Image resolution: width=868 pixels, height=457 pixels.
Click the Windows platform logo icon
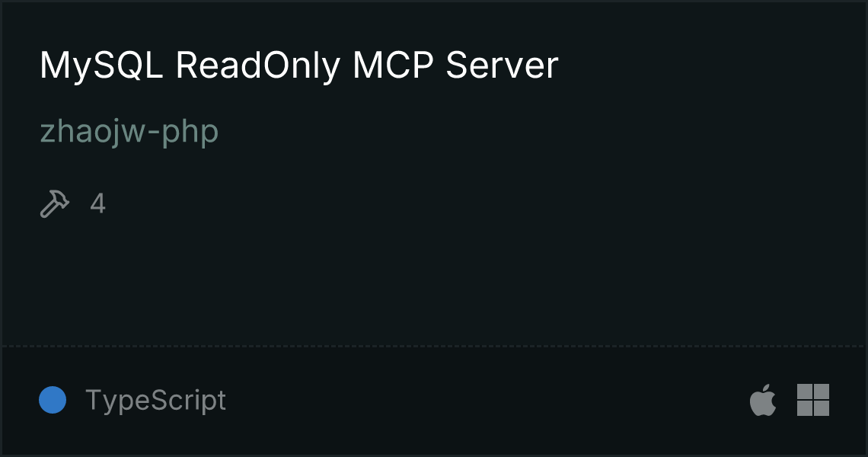click(x=813, y=400)
